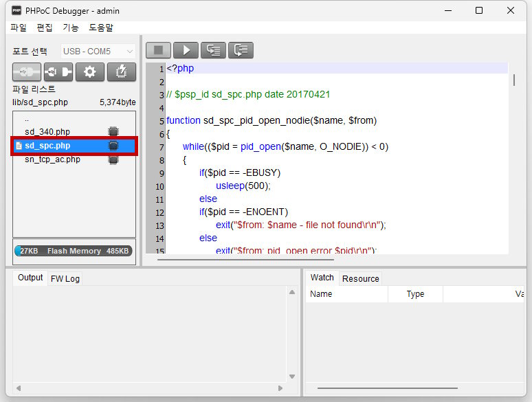Screen dimensions: 532x402
Task: Click the Output panel scroll down arrow
Action: click(292, 377)
